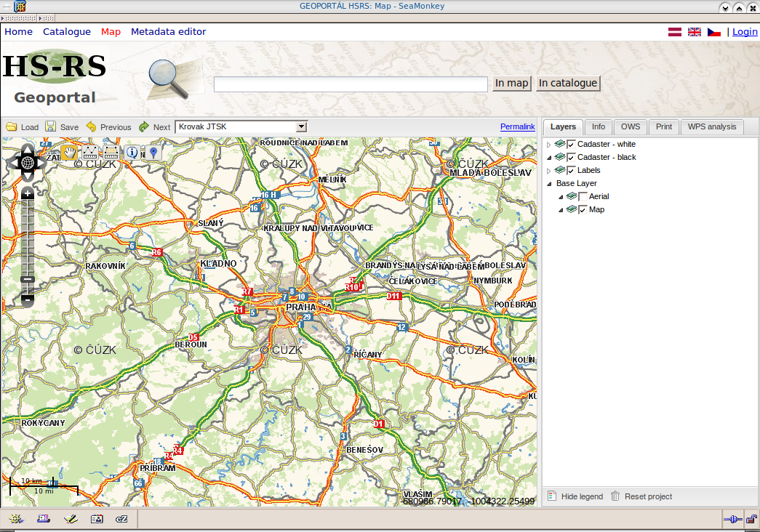Pan the map west with left arrow
The image size is (760, 532).
pos(12,163)
